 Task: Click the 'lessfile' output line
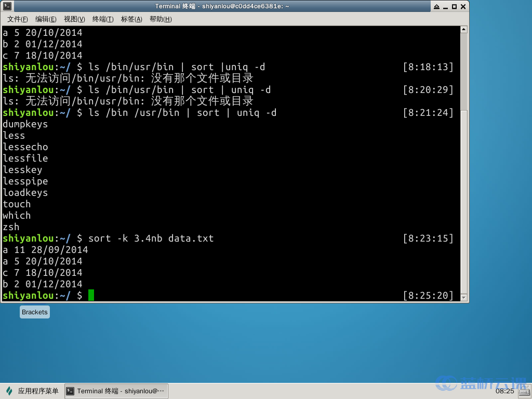[25, 158]
